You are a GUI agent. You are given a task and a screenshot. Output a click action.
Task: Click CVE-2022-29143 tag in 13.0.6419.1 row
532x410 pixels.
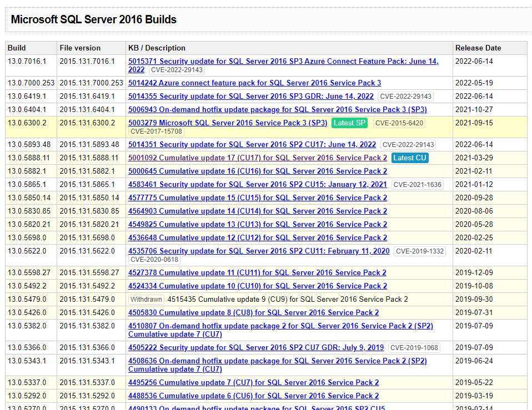tap(405, 97)
